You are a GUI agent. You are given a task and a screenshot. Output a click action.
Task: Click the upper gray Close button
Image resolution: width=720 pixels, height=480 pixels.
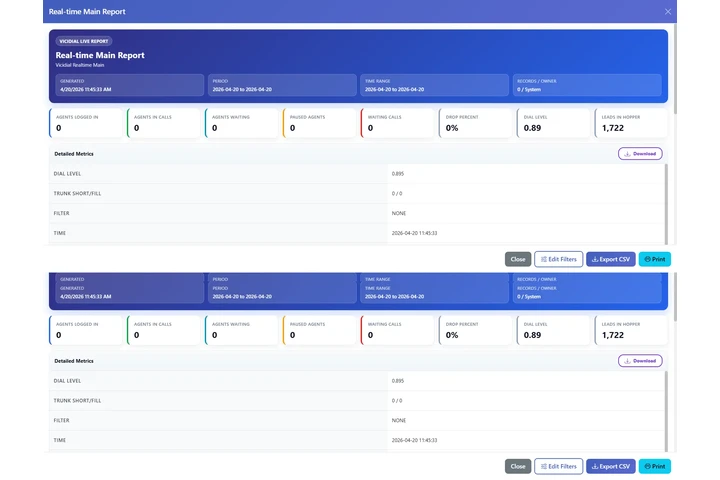518,259
